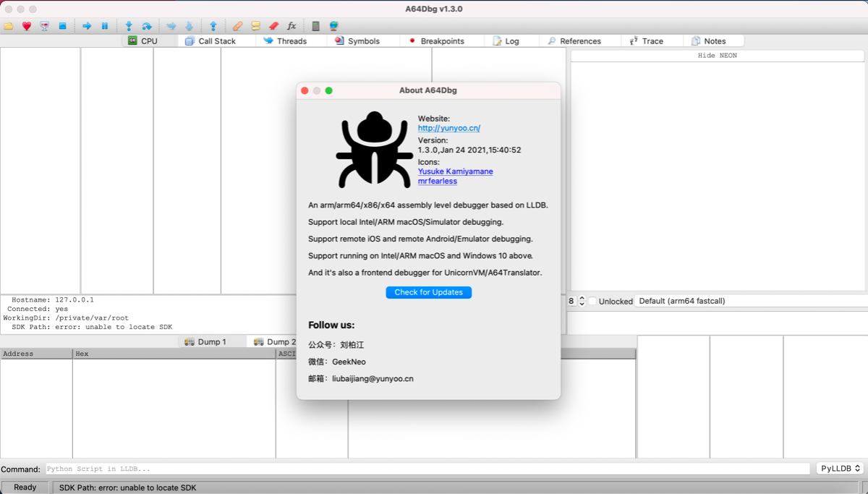Screen dimensions: 868x494
Task: Click the Command: label
Action: [21, 469]
